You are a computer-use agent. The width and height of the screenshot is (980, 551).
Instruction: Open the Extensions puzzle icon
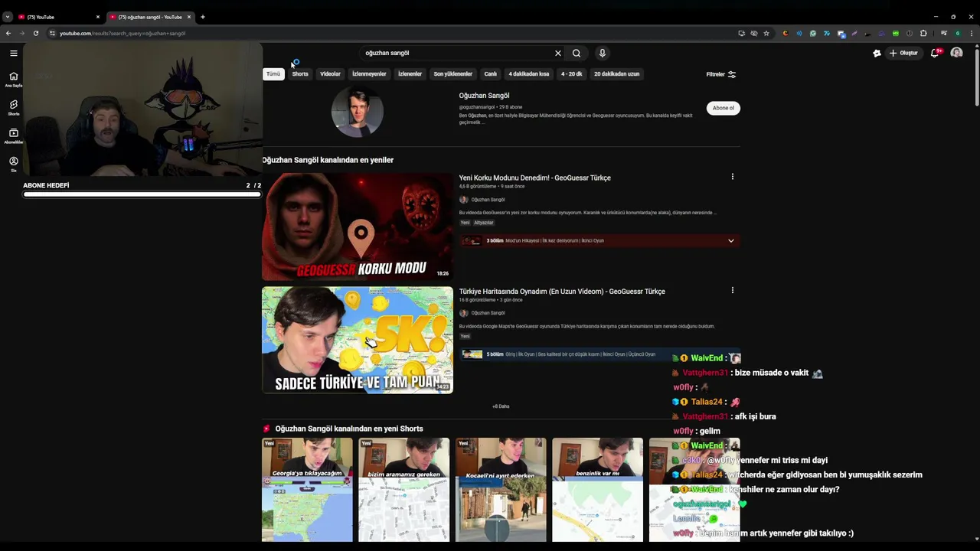923,33
